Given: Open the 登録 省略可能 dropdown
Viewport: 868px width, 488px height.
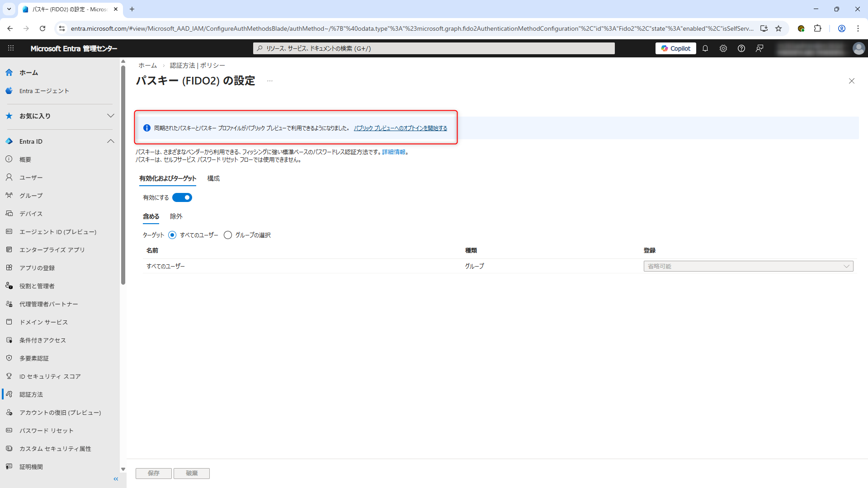Looking at the screenshot, I should pyautogui.click(x=748, y=266).
